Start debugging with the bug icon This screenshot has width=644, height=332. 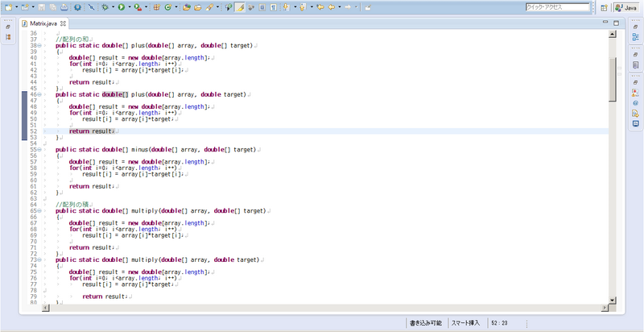click(x=105, y=7)
